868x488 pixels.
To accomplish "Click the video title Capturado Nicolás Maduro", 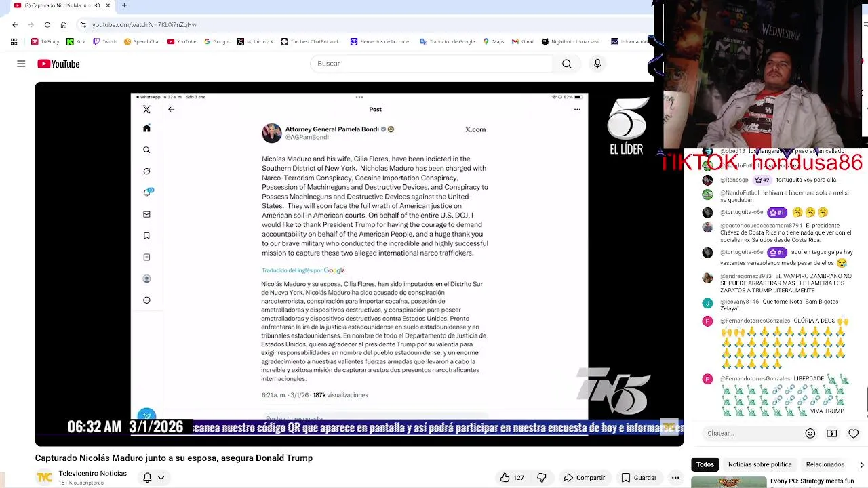I will tap(174, 458).
